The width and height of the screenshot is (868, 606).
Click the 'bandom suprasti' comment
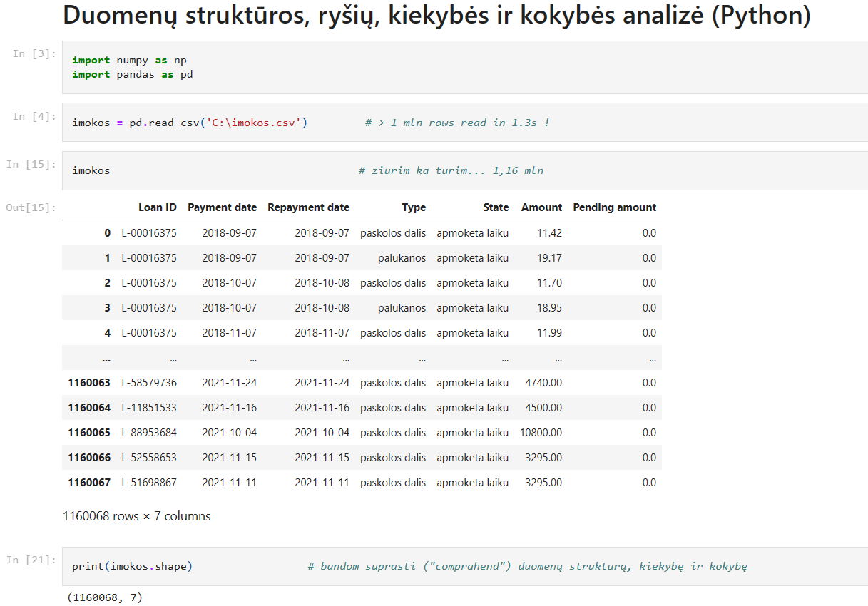click(x=528, y=566)
